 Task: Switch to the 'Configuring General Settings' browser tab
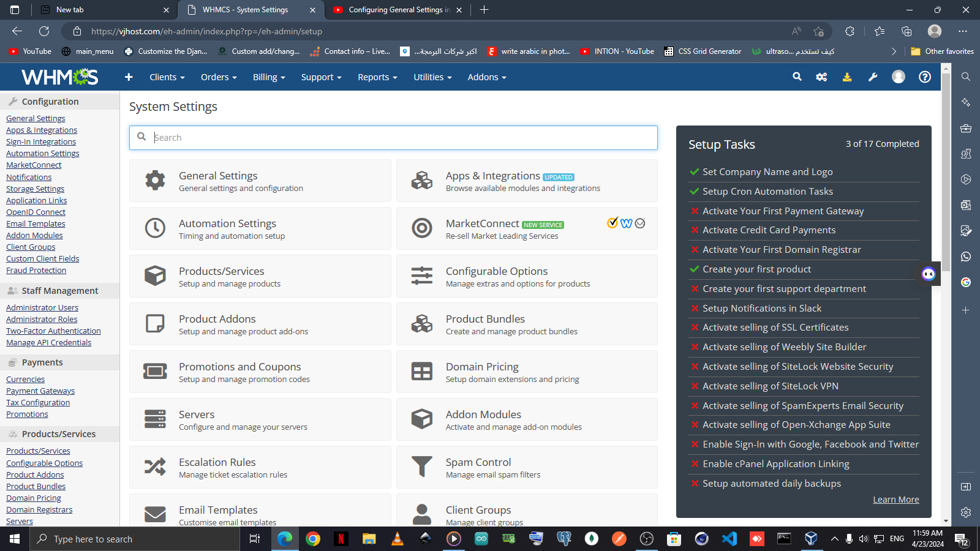tap(398, 10)
